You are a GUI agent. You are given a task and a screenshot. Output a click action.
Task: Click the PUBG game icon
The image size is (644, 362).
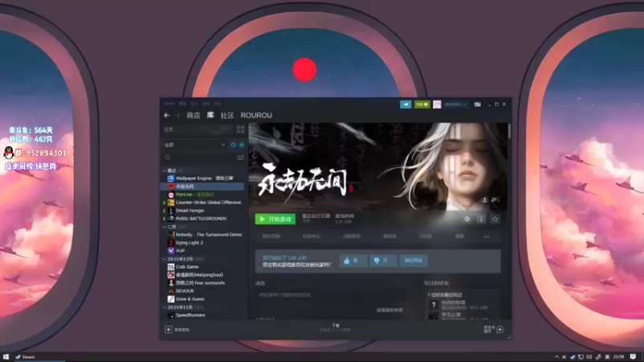click(x=171, y=218)
